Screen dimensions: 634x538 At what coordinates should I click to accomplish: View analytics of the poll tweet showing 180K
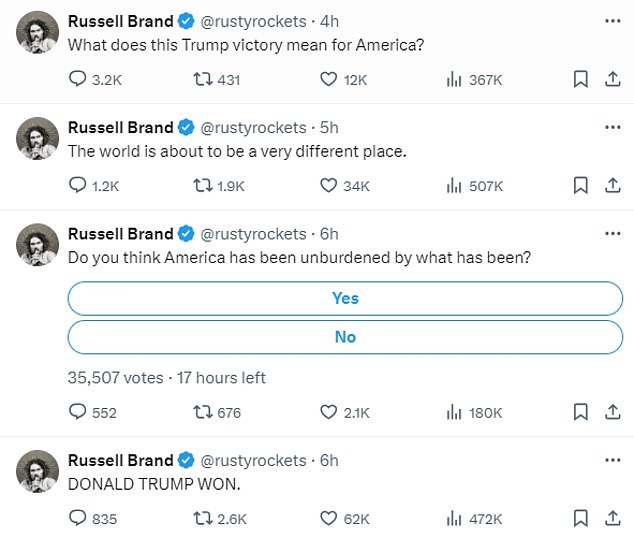pyautogui.click(x=452, y=412)
